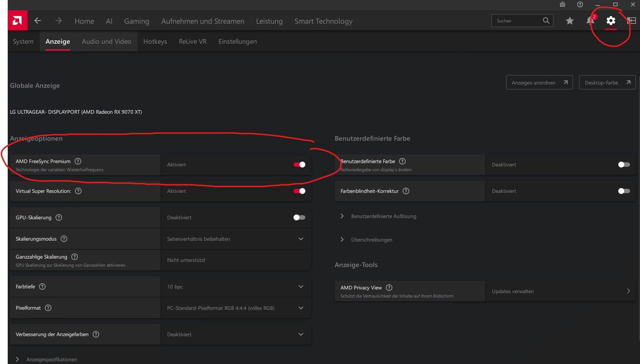The height and width of the screenshot is (364, 640).
Task: Show help for Pixelformat
Action: point(48,308)
